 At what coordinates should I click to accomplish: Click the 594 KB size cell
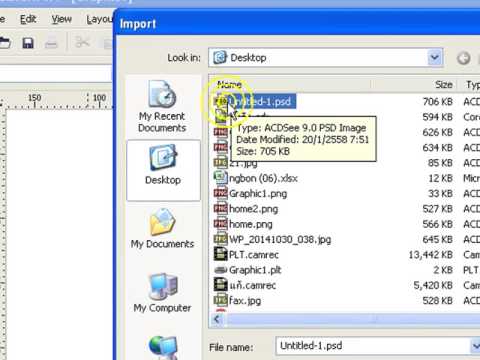coord(437,117)
